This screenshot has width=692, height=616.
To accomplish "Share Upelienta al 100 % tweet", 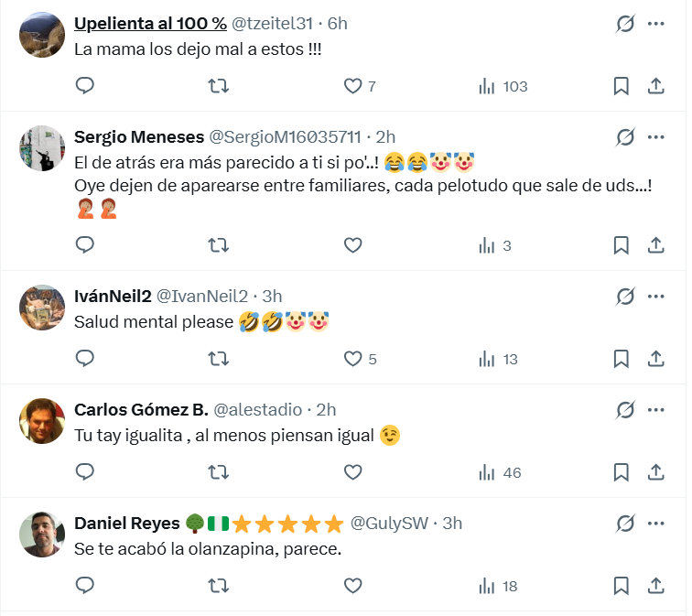I will [x=655, y=86].
